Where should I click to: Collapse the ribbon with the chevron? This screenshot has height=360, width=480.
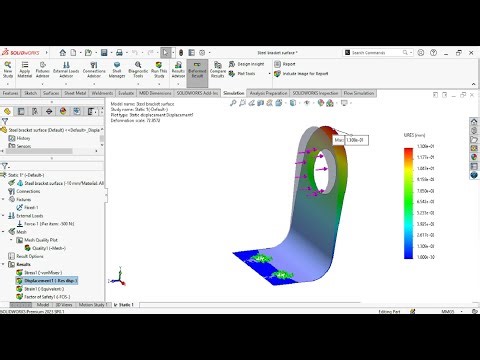tap(474, 84)
